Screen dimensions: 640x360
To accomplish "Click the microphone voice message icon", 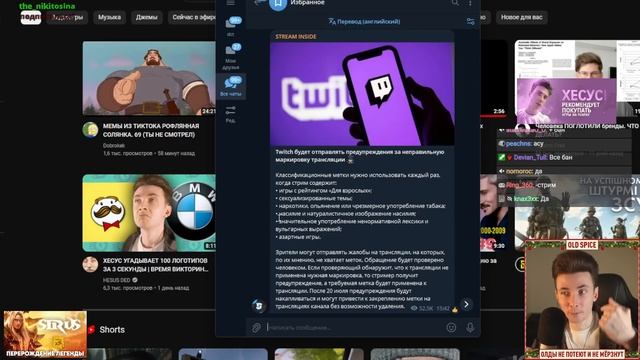I will coord(470,327).
